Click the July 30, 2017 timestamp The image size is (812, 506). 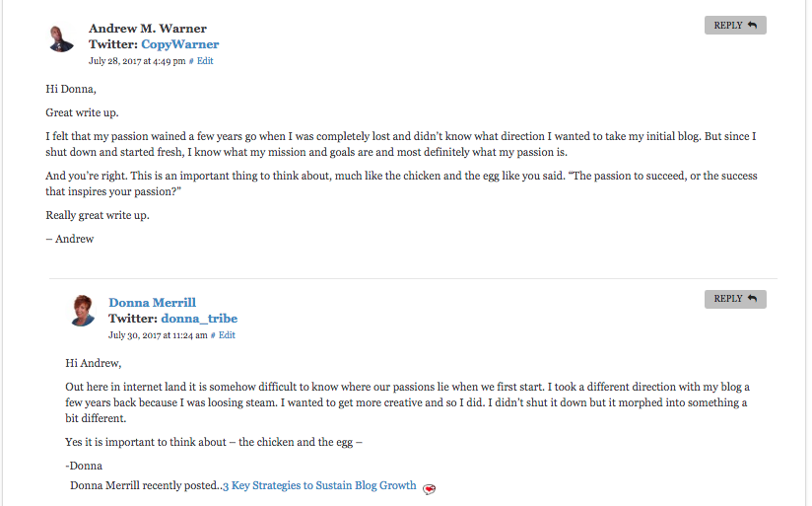click(x=158, y=335)
